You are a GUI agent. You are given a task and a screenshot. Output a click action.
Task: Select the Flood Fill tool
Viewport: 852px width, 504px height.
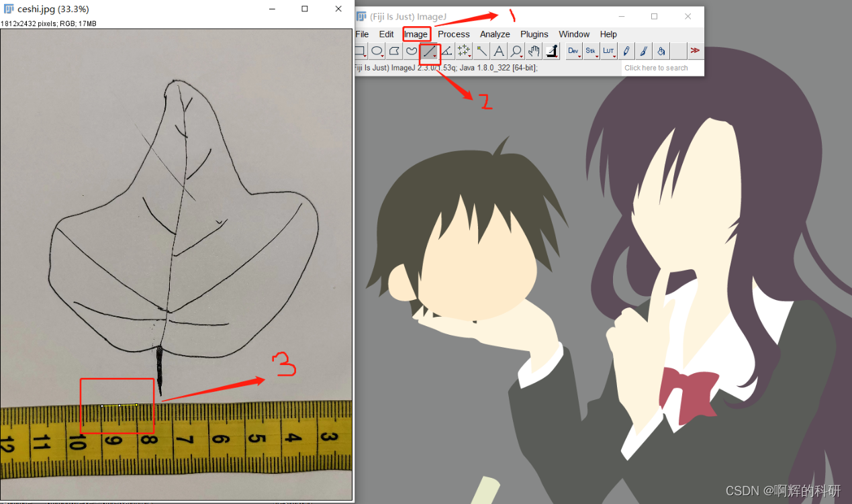click(x=661, y=51)
